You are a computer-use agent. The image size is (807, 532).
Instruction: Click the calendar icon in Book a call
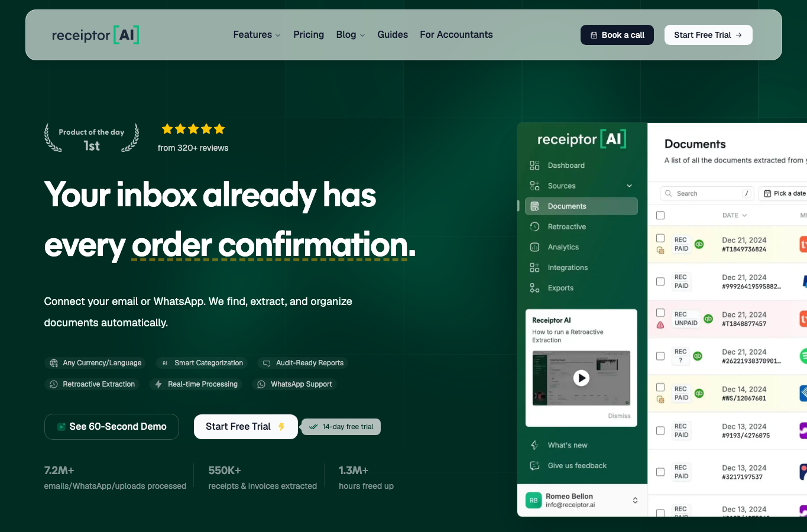click(594, 35)
